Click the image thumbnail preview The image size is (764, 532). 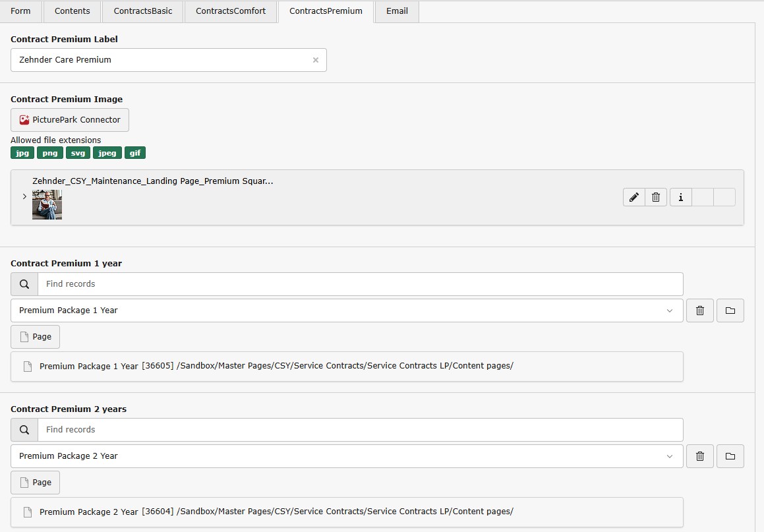[x=47, y=205]
